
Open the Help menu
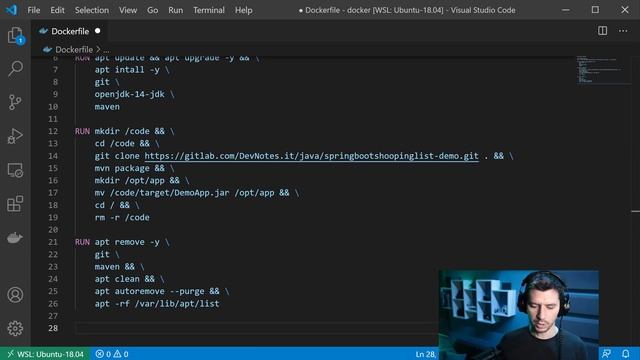click(x=243, y=10)
